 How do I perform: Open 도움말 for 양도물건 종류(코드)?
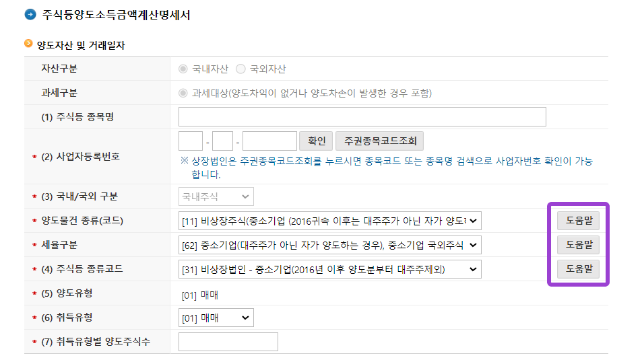click(578, 221)
